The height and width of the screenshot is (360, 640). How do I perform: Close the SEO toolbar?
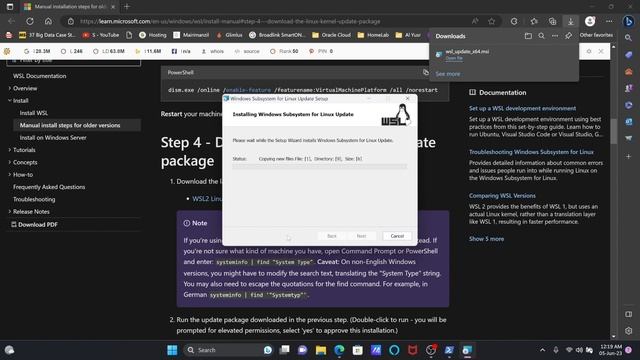coord(601,51)
